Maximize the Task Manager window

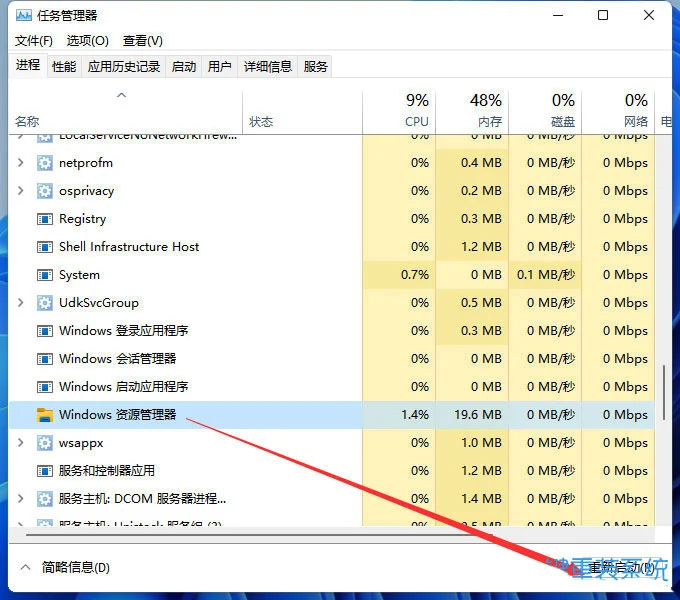pyautogui.click(x=603, y=16)
